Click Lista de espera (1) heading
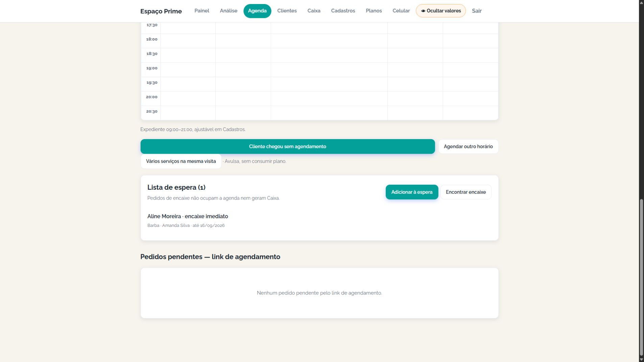Screen dimensions: 644x362 [176, 187]
